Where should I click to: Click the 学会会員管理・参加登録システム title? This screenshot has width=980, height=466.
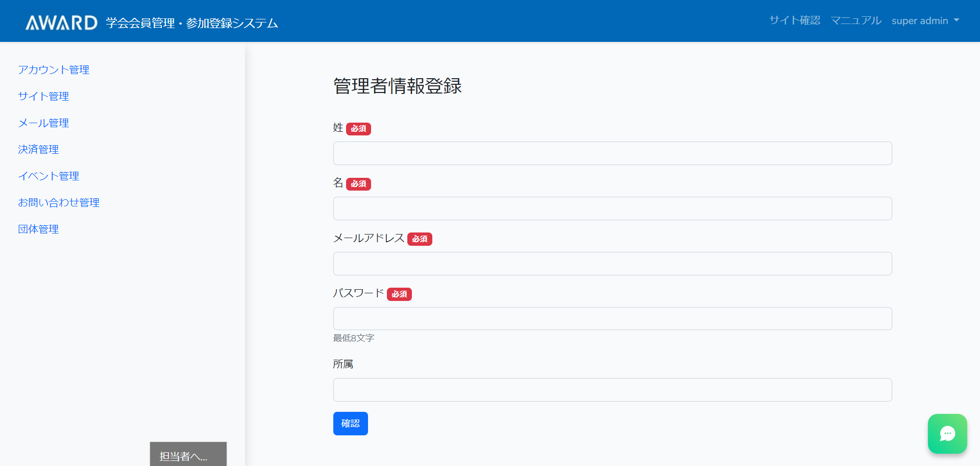192,23
